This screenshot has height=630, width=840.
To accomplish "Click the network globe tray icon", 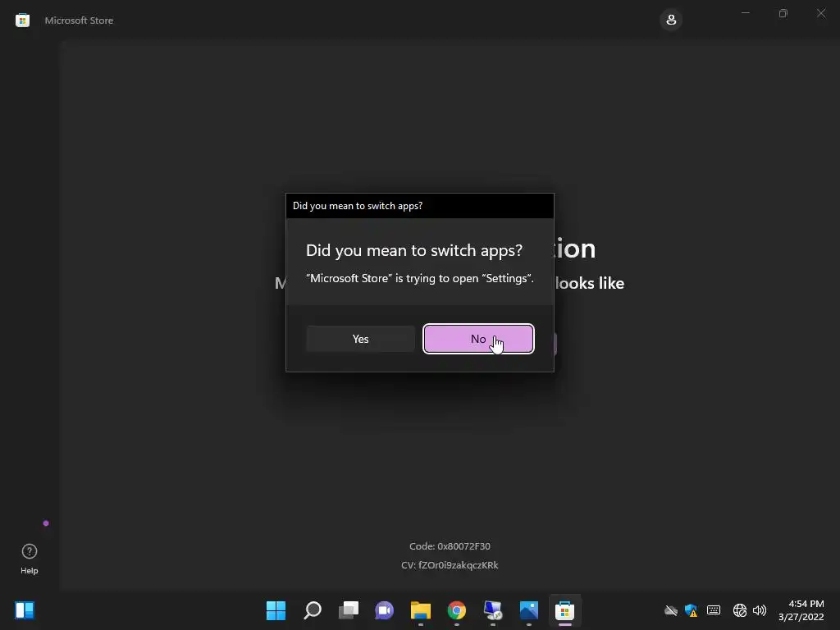I will (x=740, y=610).
